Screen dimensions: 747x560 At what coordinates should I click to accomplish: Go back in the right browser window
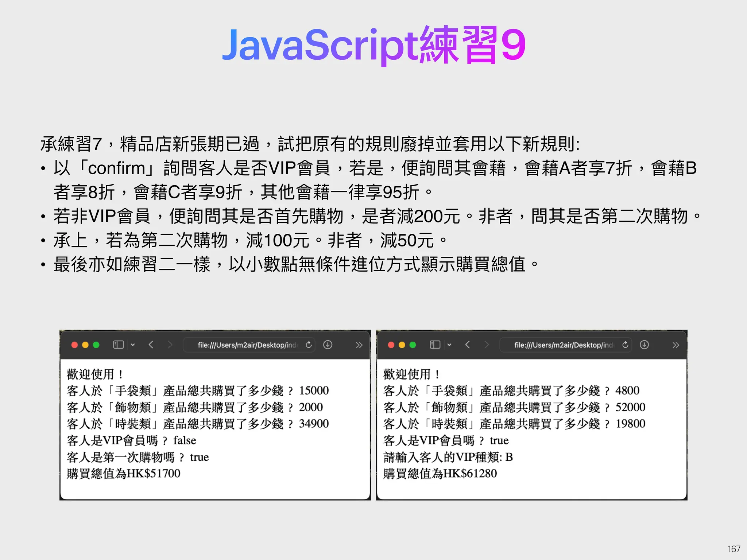(x=468, y=345)
